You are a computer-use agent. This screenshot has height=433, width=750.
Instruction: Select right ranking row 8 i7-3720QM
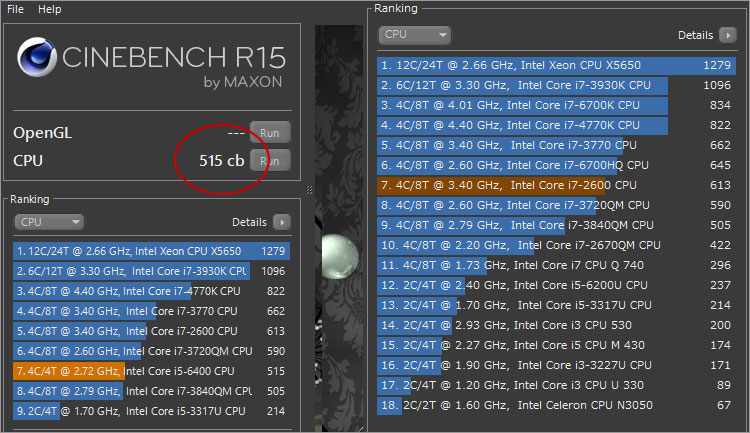(556, 205)
